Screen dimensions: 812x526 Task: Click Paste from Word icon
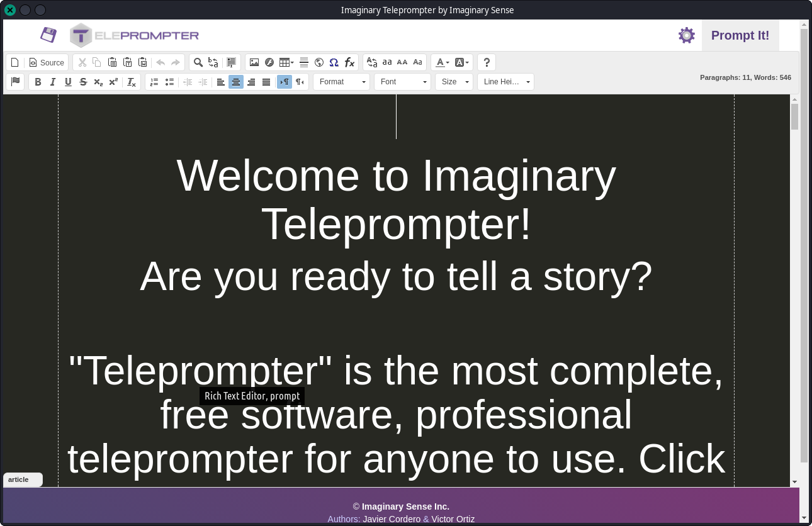[142, 62]
